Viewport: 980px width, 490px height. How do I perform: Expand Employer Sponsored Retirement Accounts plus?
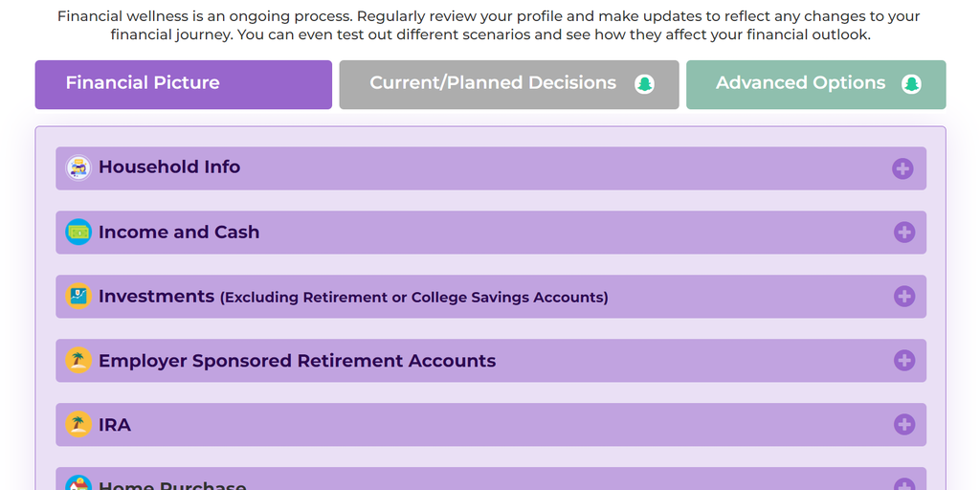[903, 361]
